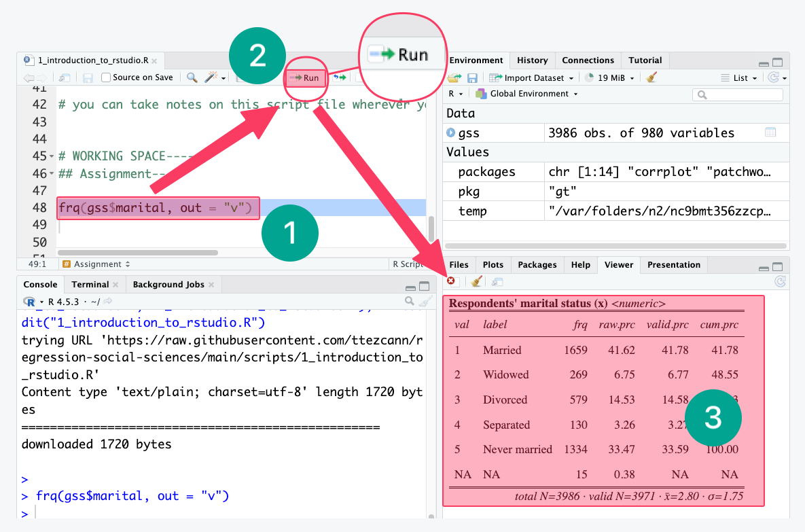
Task: Click the horizontal scrollbar in source editor
Action: (x=138, y=253)
